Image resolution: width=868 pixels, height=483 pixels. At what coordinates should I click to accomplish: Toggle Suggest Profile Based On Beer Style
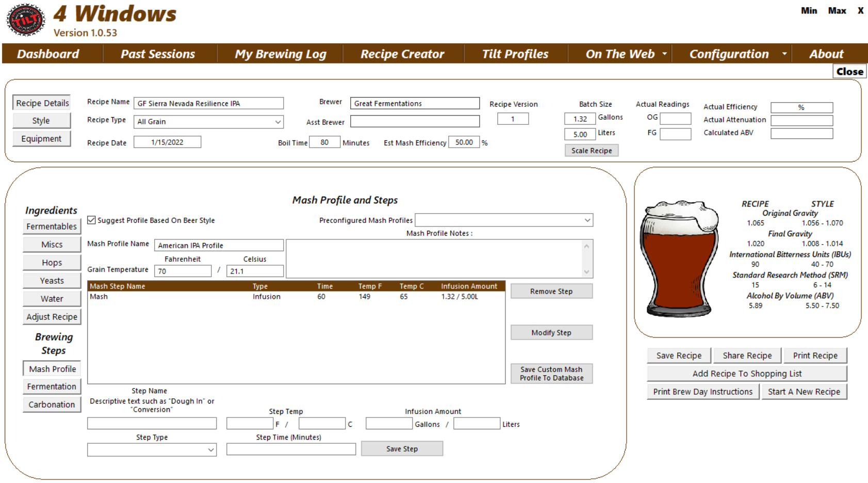point(91,220)
